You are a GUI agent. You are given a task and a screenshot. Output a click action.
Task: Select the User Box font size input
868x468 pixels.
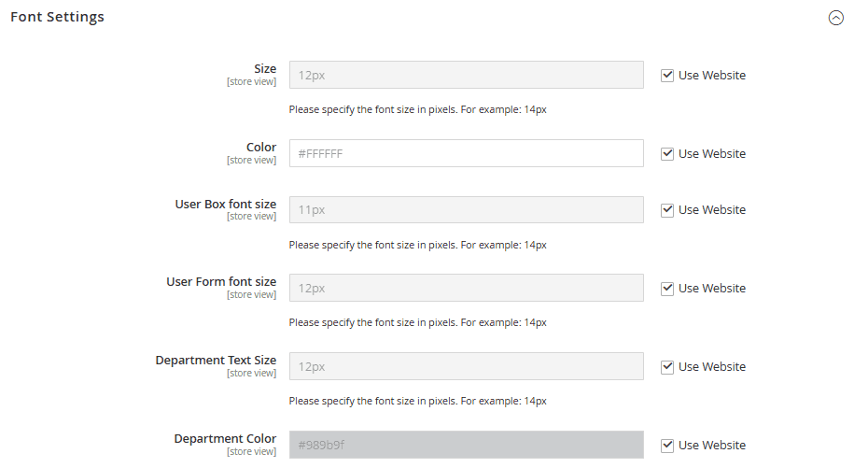(466, 210)
